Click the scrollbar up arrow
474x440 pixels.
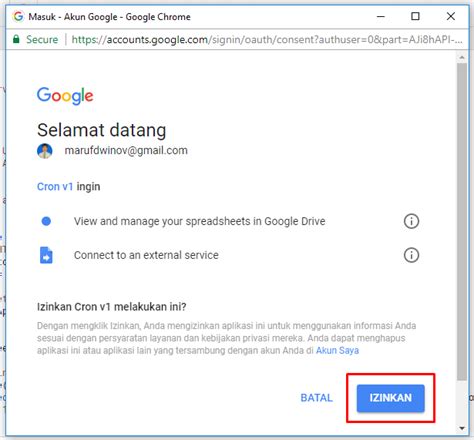pos(462,58)
